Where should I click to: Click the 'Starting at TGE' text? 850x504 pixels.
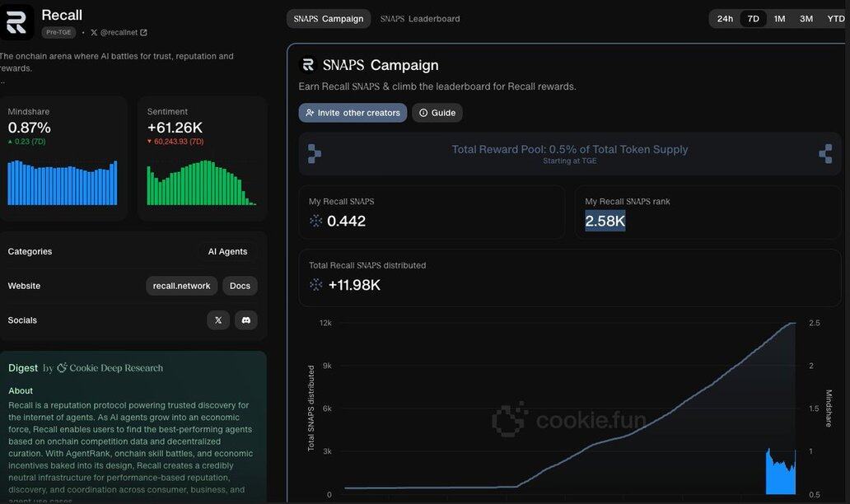click(x=570, y=161)
